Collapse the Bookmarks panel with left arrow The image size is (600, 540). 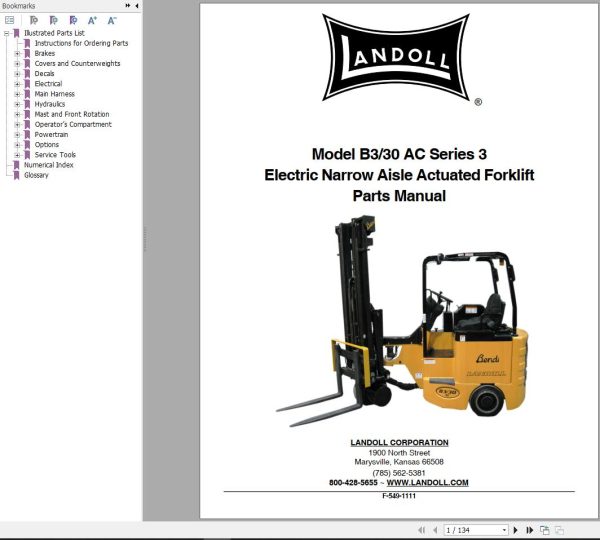(x=137, y=5)
